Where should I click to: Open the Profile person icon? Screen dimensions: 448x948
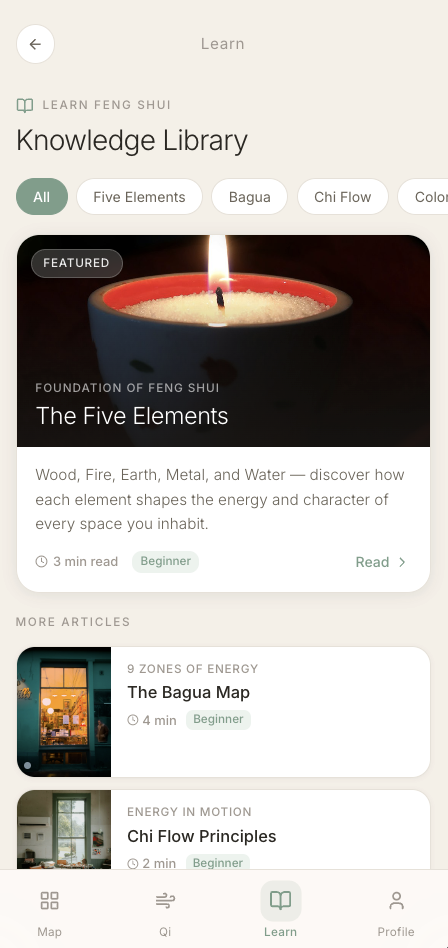396,900
